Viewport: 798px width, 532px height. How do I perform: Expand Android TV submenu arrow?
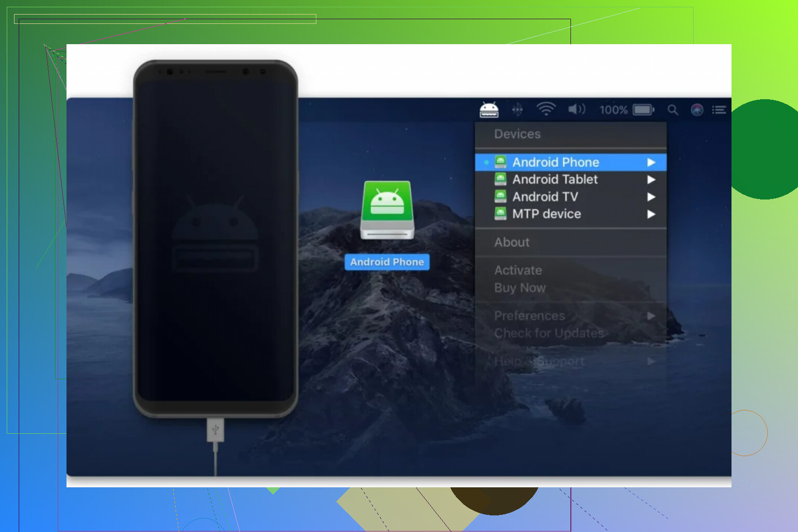(651, 197)
